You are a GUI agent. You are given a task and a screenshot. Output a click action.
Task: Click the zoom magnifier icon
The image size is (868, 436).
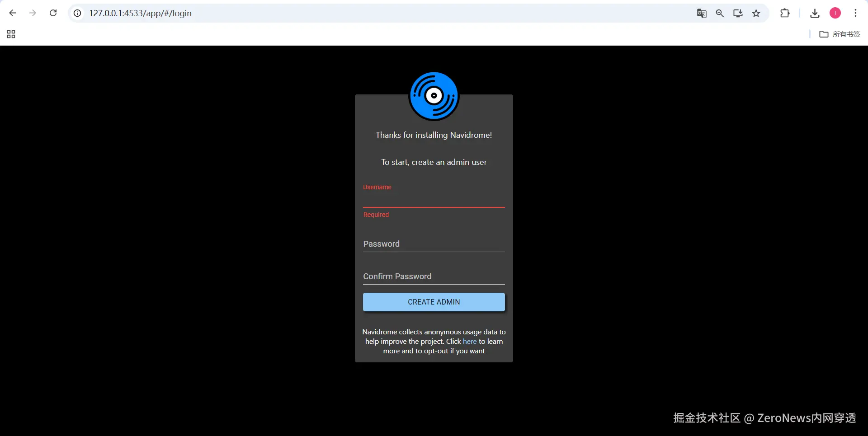pos(720,13)
